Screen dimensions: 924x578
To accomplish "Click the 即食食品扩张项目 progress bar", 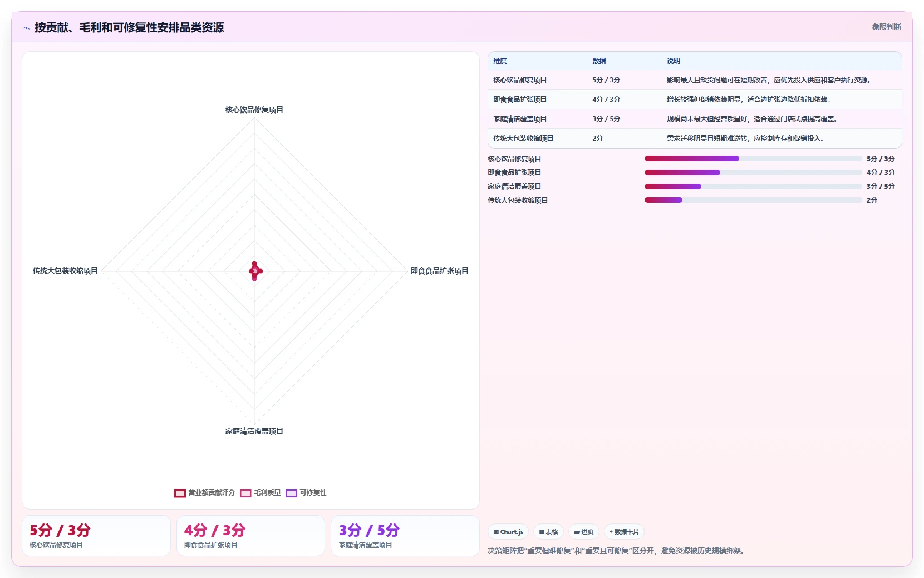I will (x=753, y=173).
